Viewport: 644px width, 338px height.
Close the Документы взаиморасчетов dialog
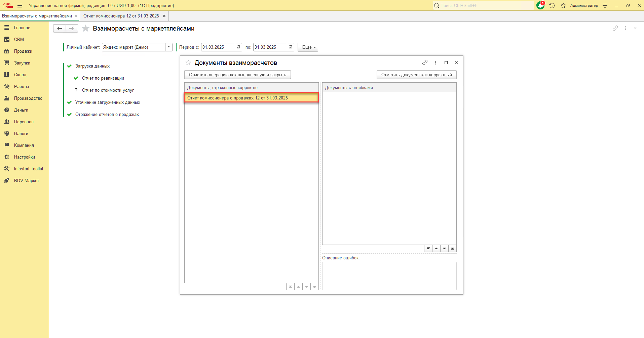coord(456,62)
